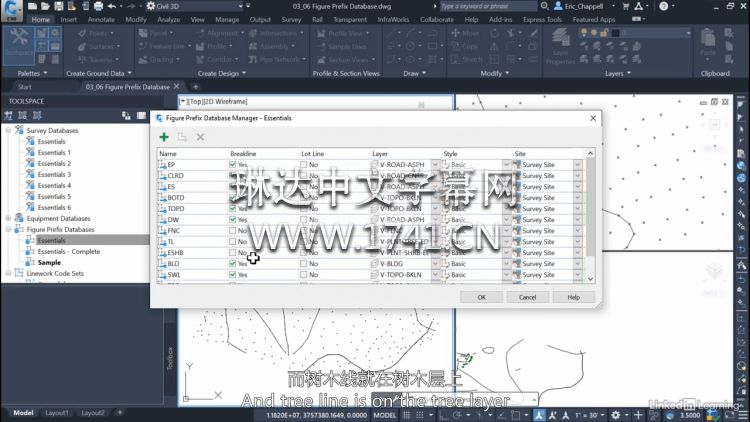
Task: Click the Toolspace palette icon in ribbon
Action: pos(19,44)
